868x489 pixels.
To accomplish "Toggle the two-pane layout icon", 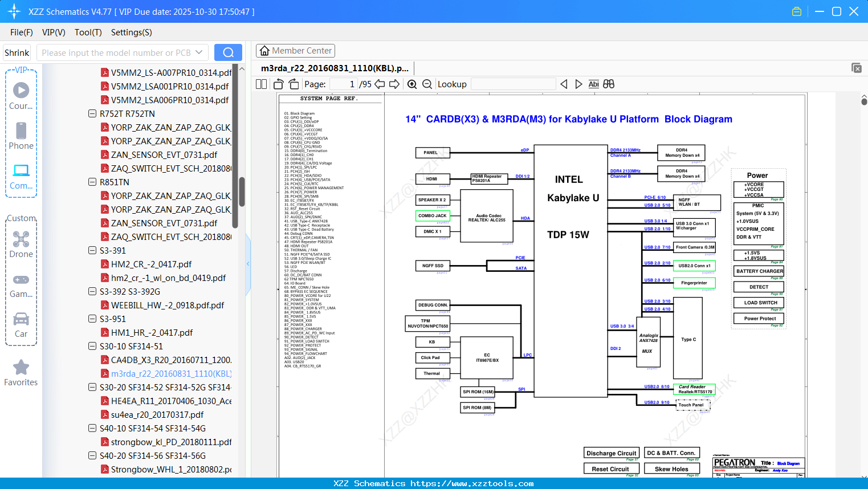I will pos(262,84).
